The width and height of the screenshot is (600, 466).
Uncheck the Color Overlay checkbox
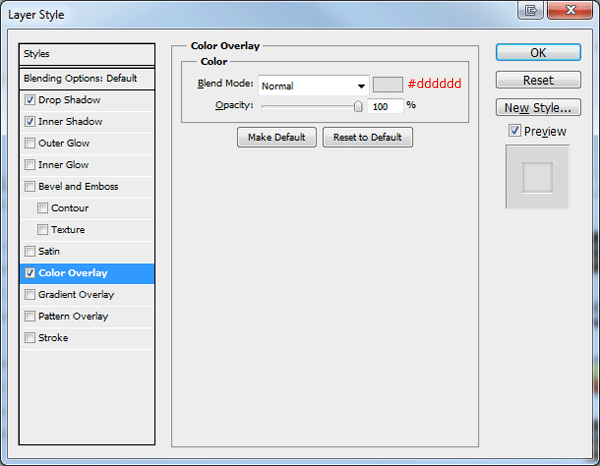(x=30, y=273)
